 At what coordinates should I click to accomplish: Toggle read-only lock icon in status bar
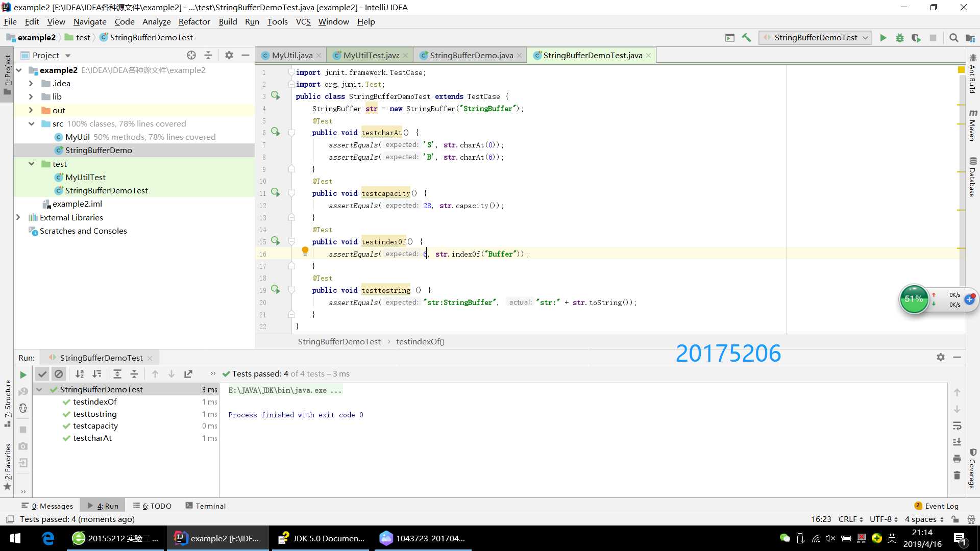point(955,519)
